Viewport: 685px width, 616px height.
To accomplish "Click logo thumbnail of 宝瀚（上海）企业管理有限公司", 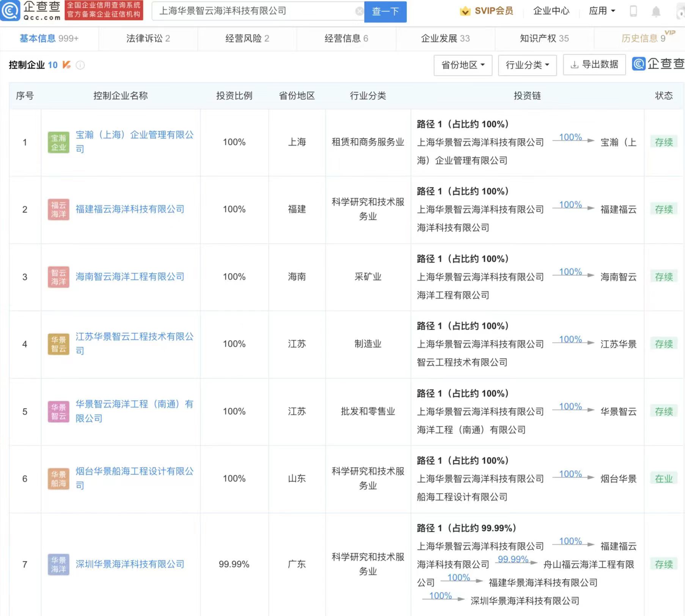I will pyautogui.click(x=58, y=142).
